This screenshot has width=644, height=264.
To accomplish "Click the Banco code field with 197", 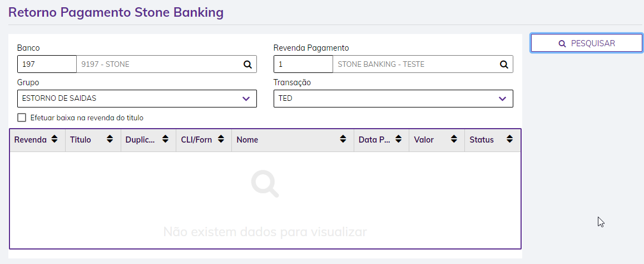I will tap(47, 64).
